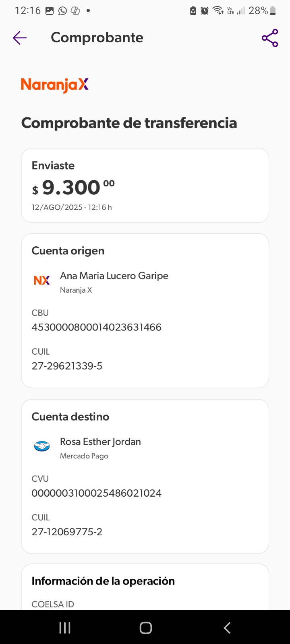The width and height of the screenshot is (290, 644).
Task: Open recent apps navigation button
Action: pos(65,627)
